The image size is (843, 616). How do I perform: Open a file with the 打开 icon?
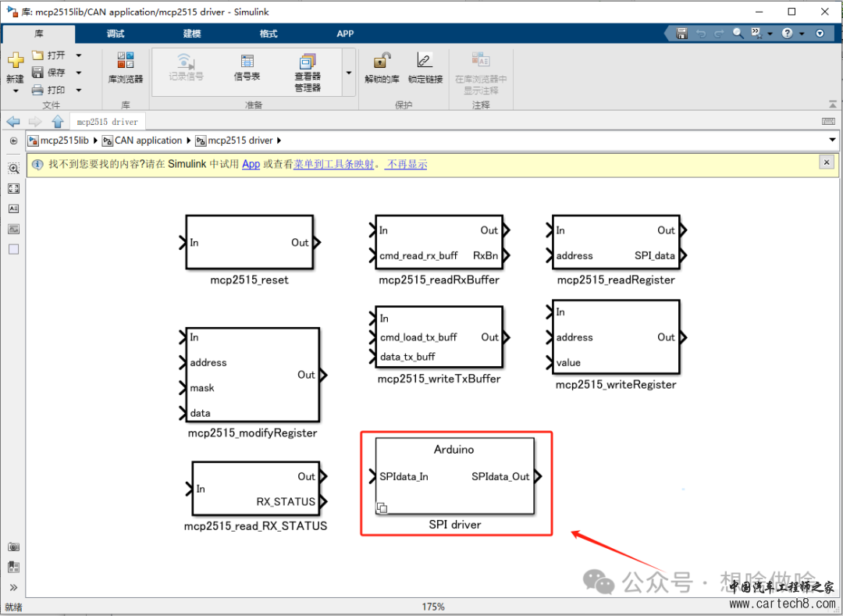coord(37,55)
